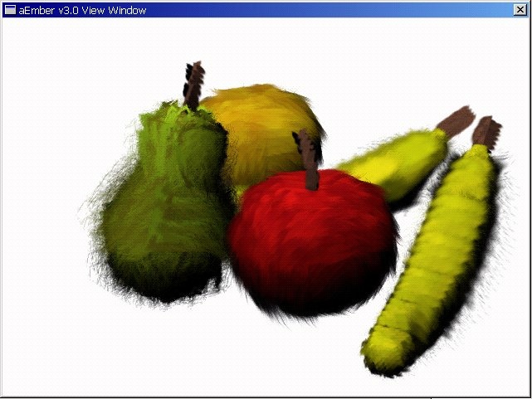Click the rendered fruit painting canvas

pyautogui.click(x=266, y=207)
